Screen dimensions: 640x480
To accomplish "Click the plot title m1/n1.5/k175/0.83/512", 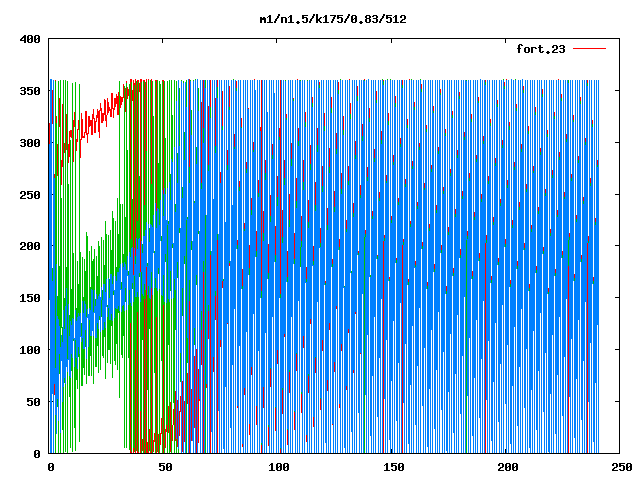I will 333,19.
